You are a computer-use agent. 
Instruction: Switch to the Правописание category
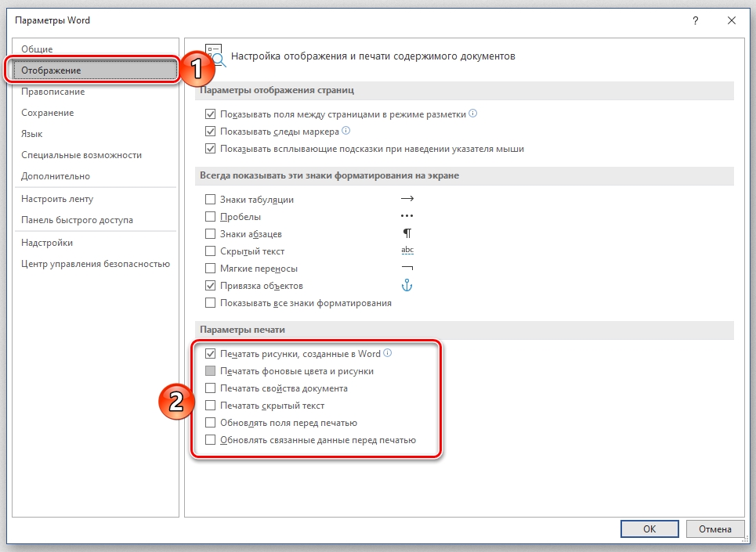[53, 92]
